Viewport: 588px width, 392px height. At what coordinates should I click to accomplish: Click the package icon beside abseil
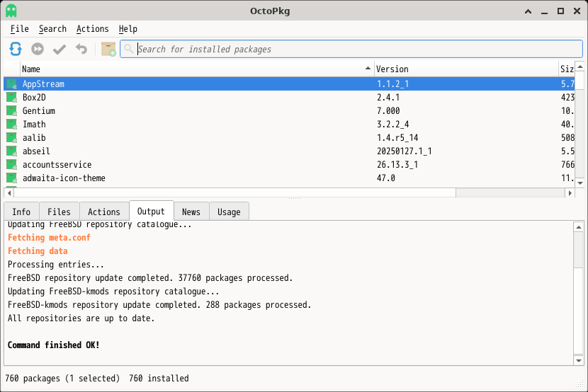click(11, 151)
